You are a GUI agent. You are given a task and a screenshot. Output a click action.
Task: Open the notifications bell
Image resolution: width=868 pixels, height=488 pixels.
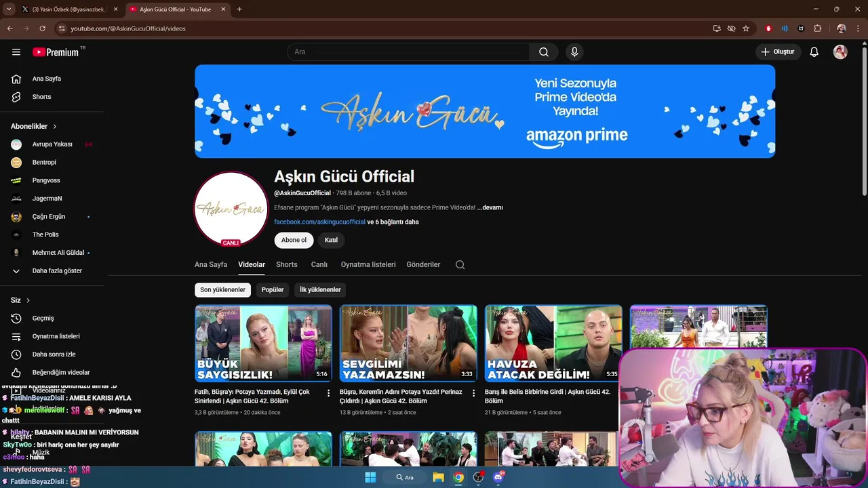point(814,52)
